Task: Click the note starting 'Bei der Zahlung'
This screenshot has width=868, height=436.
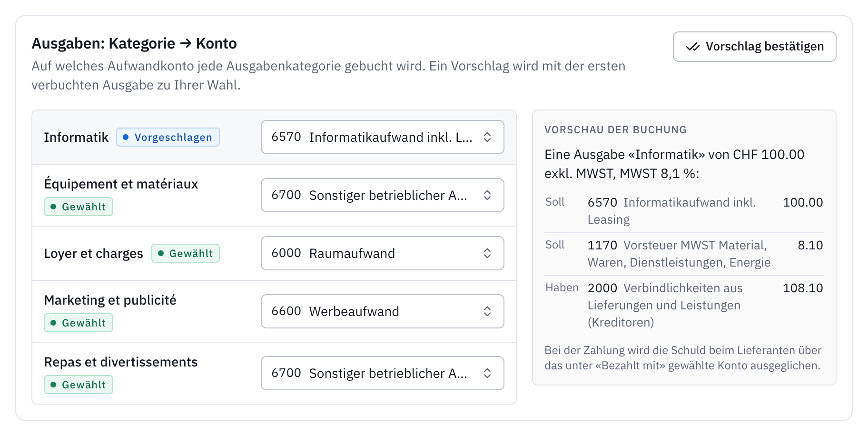Action: [683, 358]
